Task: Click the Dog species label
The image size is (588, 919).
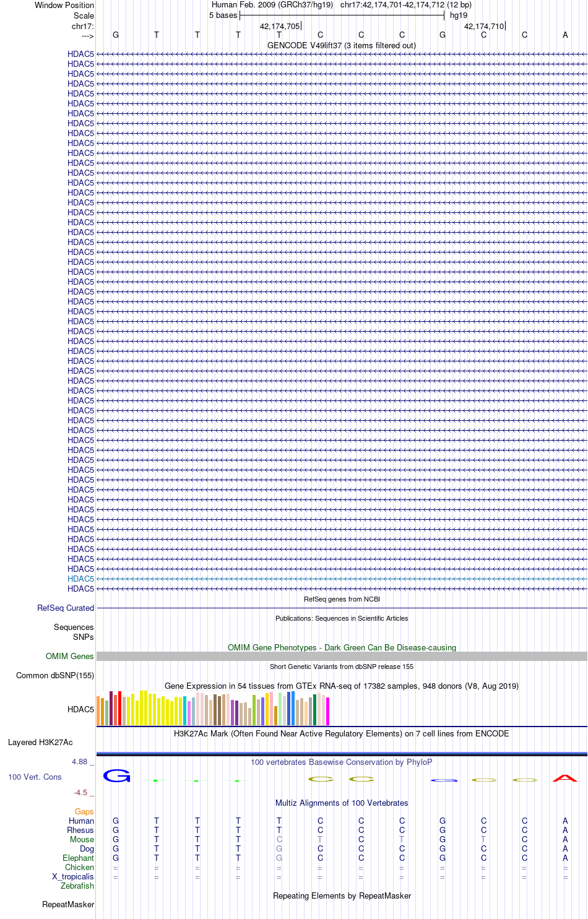Action: click(87, 848)
